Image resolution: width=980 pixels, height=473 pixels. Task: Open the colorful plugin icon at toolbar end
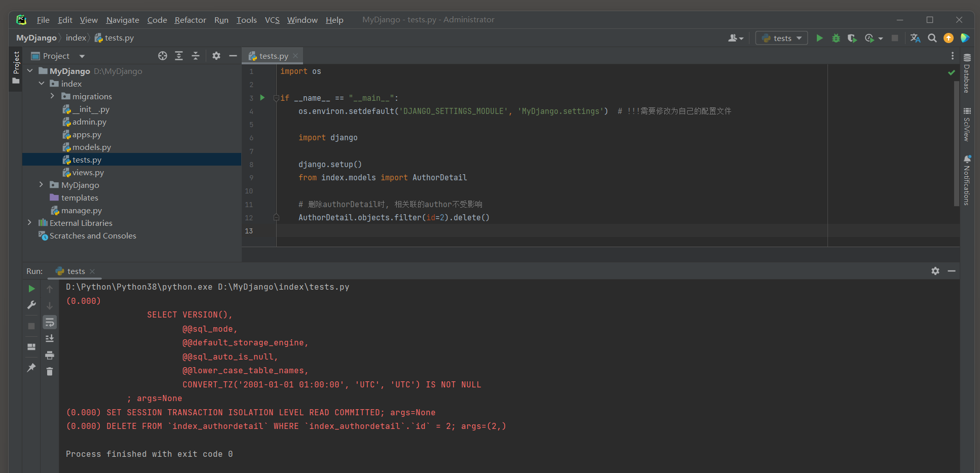(x=965, y=38)
